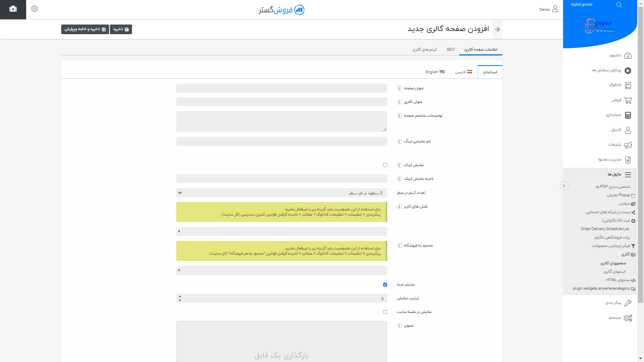Check the نمایش در نقشه سایت checkbox

385,312
